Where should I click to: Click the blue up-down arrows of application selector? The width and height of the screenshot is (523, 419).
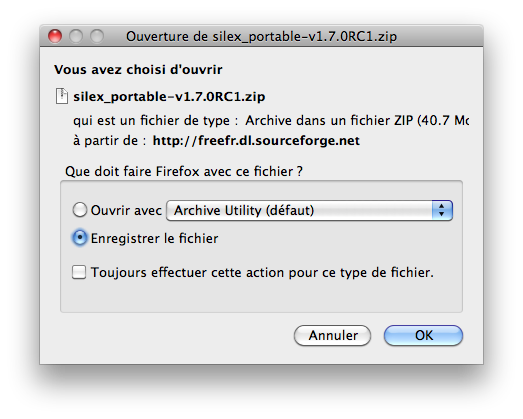click(x=442, y=211)
